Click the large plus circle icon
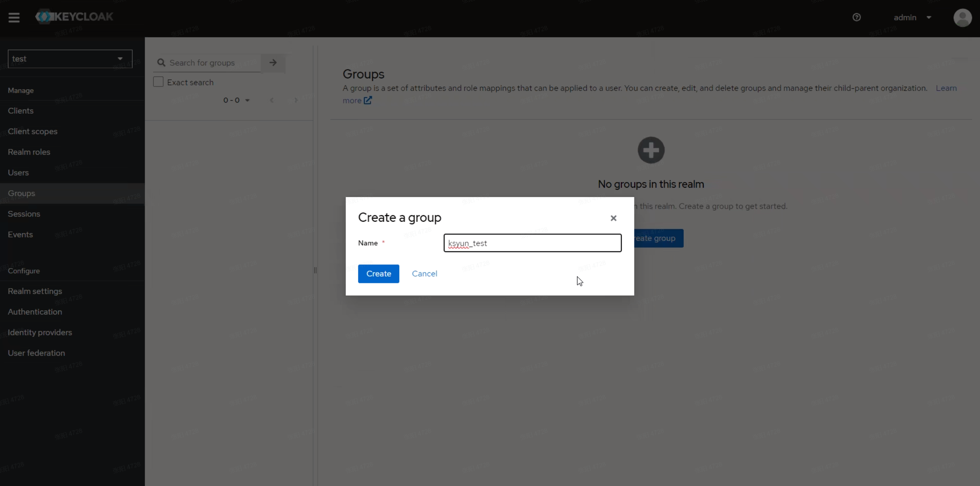Viewport: 980px width, 486px height. coord(651,150)
